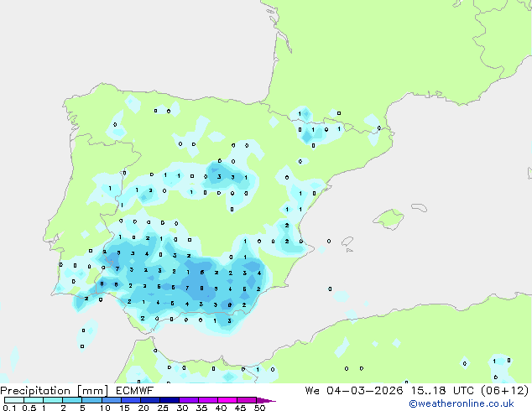Click the legend label "25"
532x411 pixels.
point(163,408)
